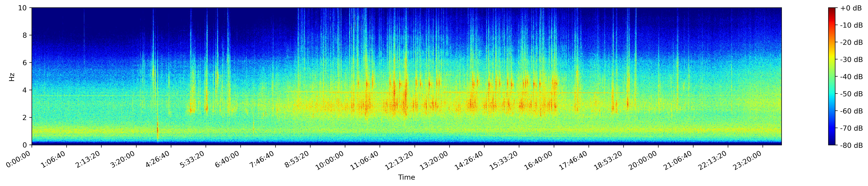Click the 10 Hz y-axis tick label
This screenshot has height=186, width=868.
click(x=23, y=8)
